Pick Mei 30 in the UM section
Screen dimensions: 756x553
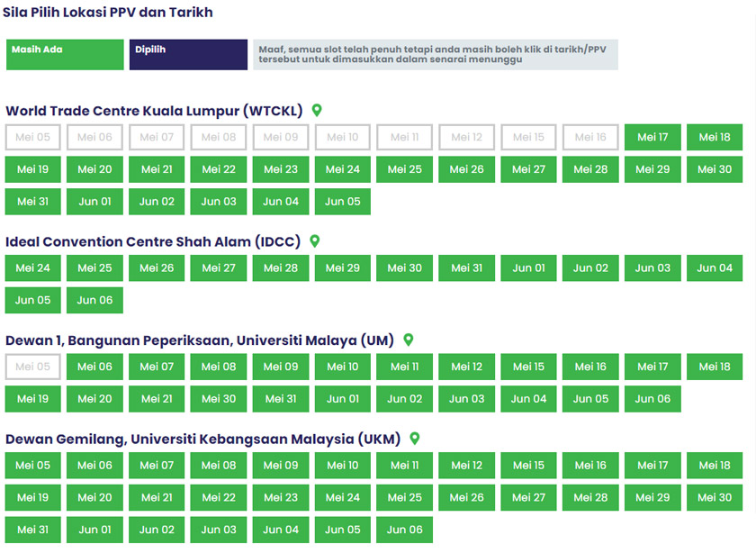pyautogui.click(x=219, y=399)
